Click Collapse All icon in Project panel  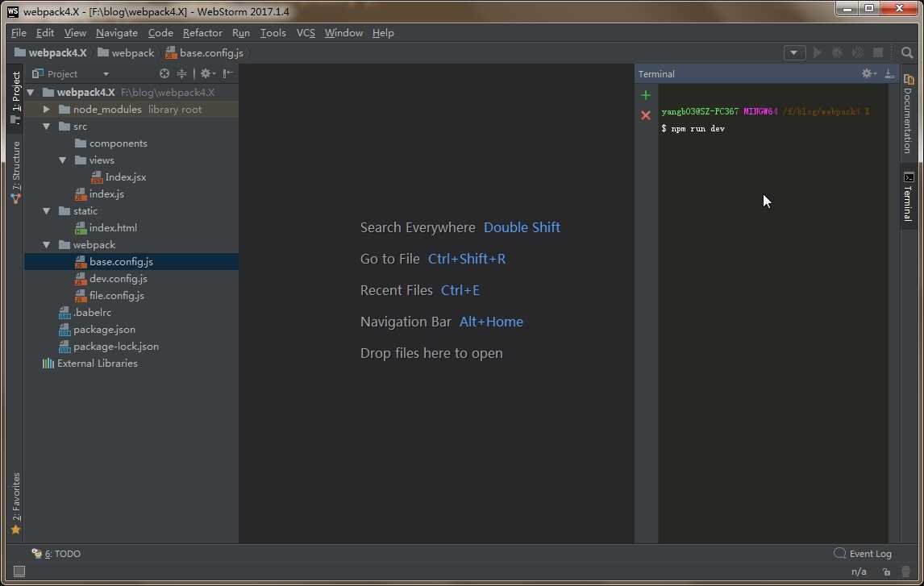182,73
